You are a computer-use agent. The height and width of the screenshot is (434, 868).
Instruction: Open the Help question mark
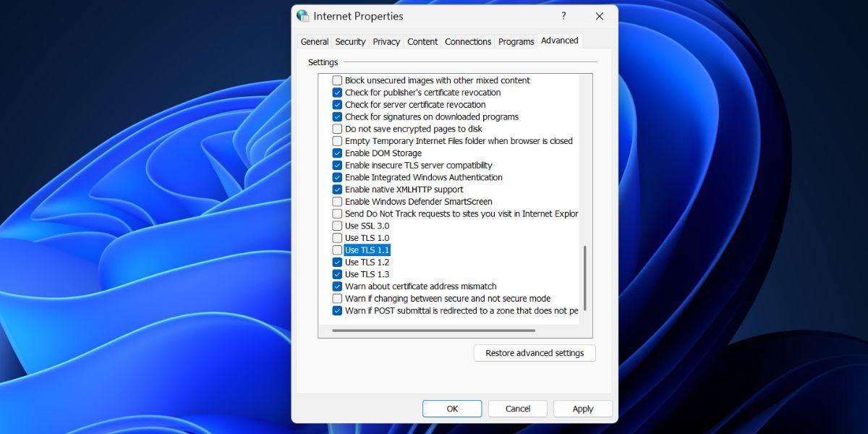coord(563,16)
